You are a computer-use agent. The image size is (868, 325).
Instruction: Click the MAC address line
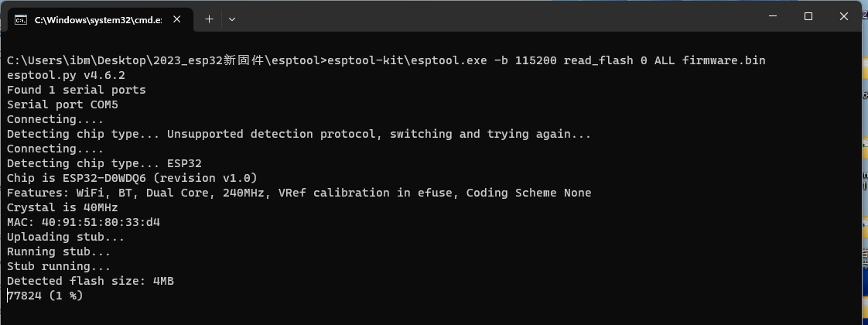pos(84,222)
